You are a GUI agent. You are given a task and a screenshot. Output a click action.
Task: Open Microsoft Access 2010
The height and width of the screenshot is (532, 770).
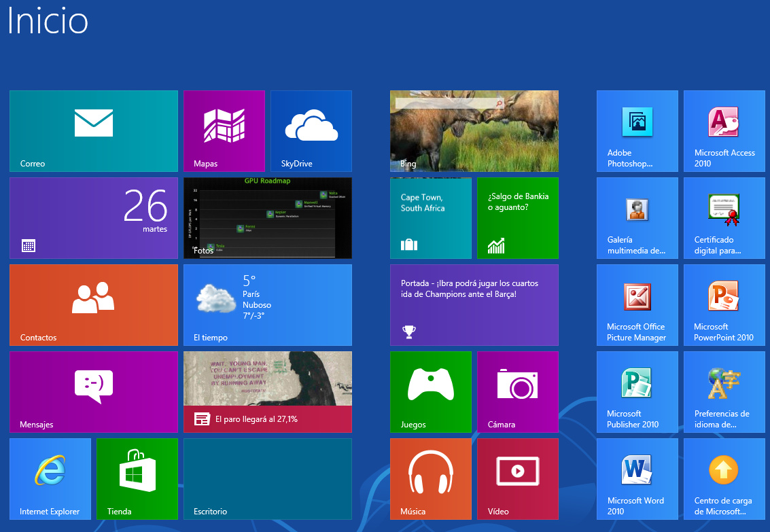pyautogui.click(x=724, y=131)
